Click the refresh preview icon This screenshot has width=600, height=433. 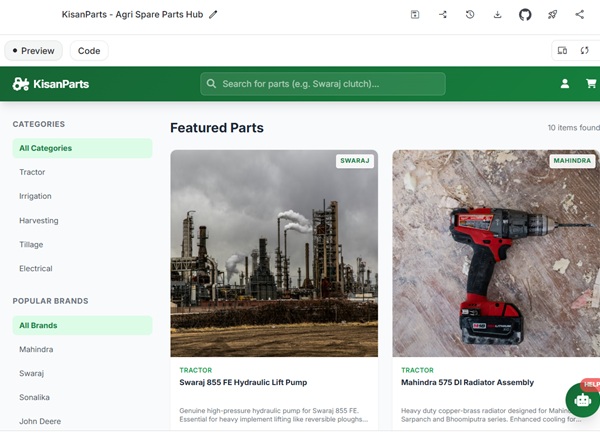click(x=584, y=50)
